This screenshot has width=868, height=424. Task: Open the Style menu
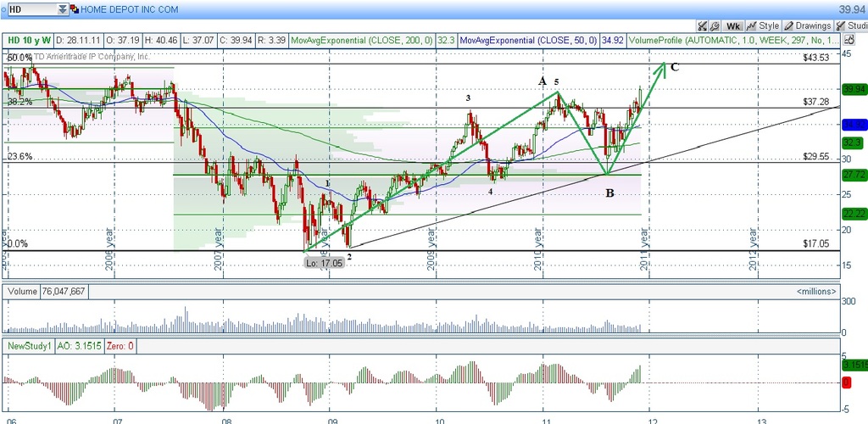[763, 26]
